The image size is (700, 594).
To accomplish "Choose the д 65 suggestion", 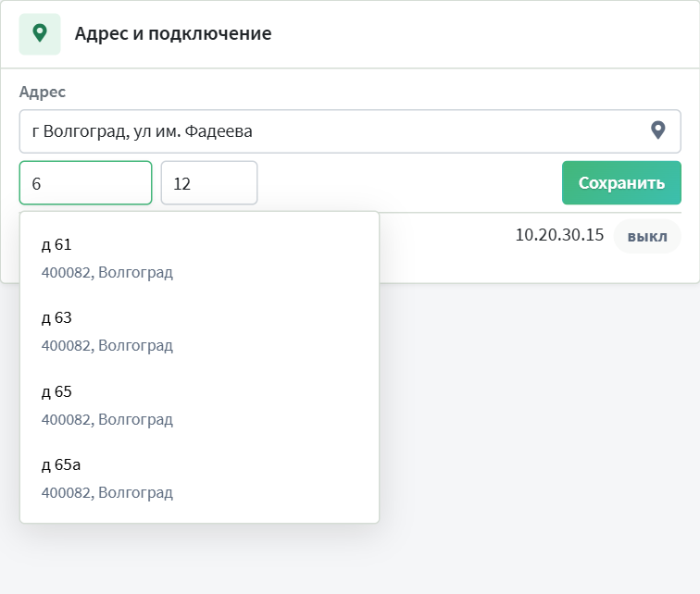I will [200, 405].
